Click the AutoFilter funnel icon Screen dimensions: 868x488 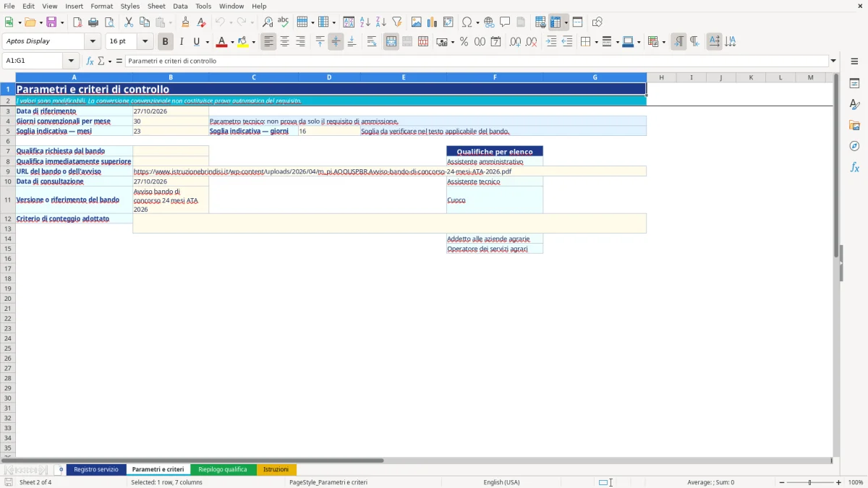(x=397, y=22)
